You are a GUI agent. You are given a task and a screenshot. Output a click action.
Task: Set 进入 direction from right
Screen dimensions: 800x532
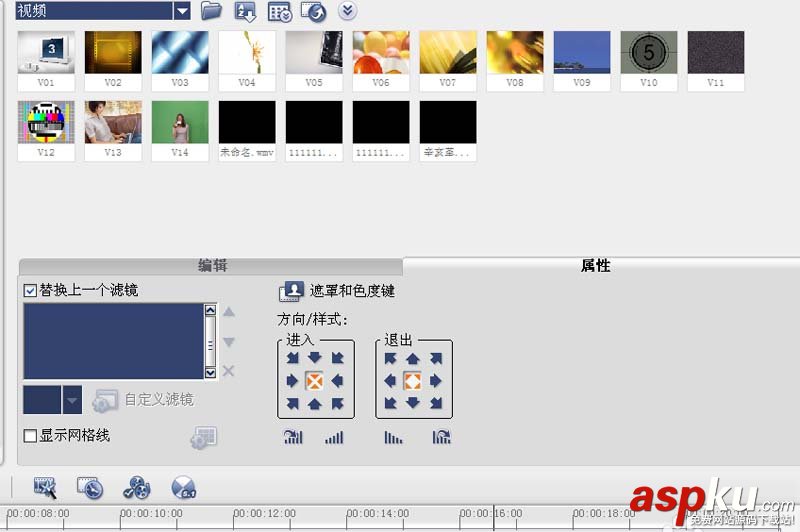(337, 381)
